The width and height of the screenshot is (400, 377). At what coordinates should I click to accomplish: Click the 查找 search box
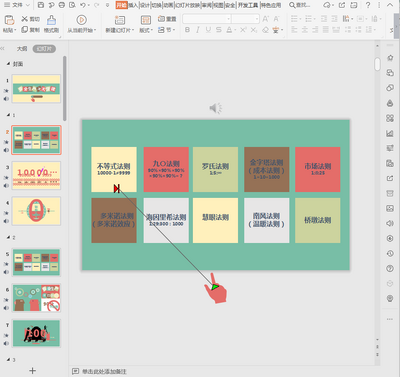300,5
